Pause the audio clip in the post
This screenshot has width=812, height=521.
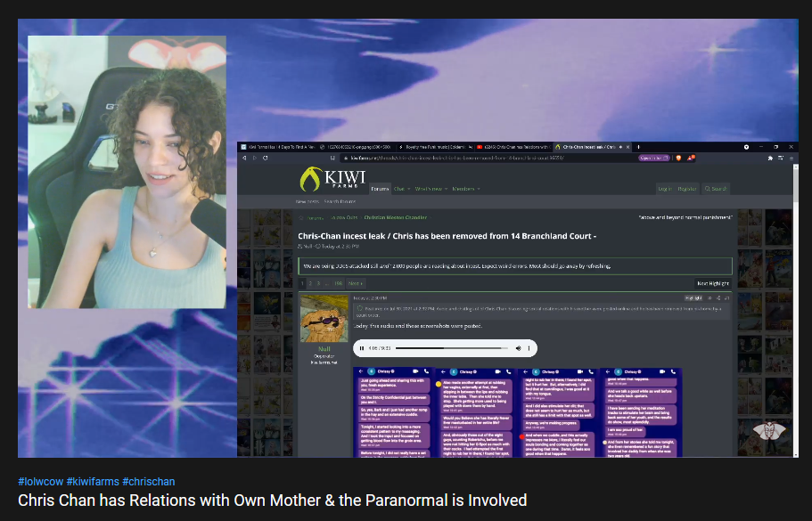(x=362, y=348)
